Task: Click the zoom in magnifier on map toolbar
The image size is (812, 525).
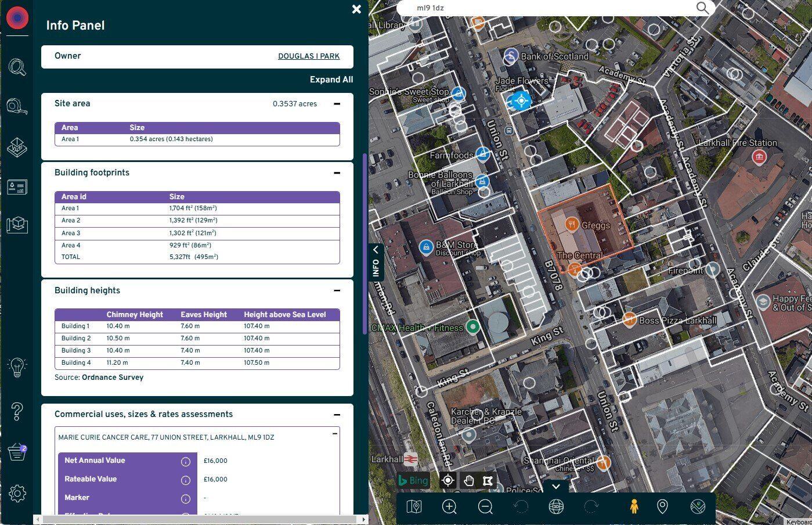Action: 449,507
